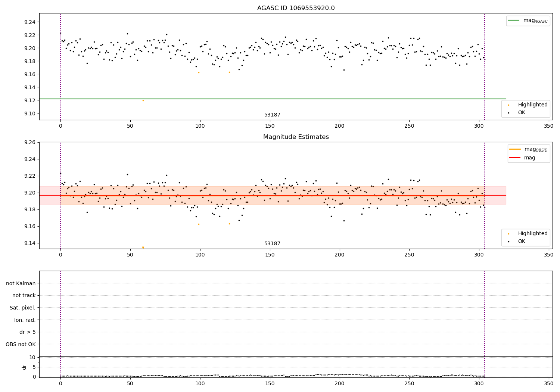
Task: Click the orange point below the green AGASC line
Action: click(x=143, y=100)
